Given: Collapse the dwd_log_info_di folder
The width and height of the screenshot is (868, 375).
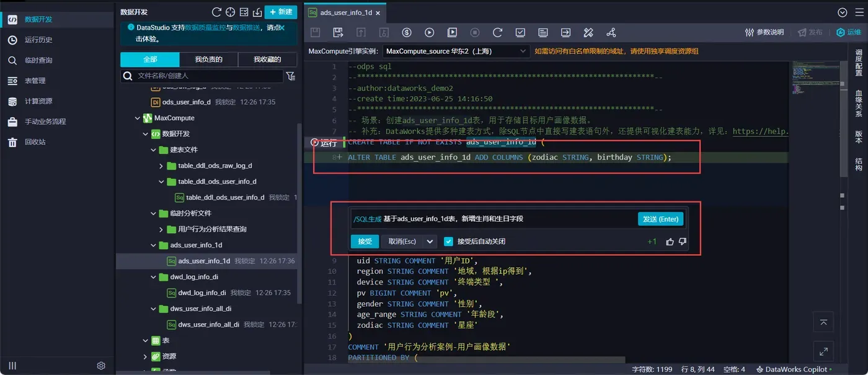Looking at the screenshot, I should click(x=154, y=277).
